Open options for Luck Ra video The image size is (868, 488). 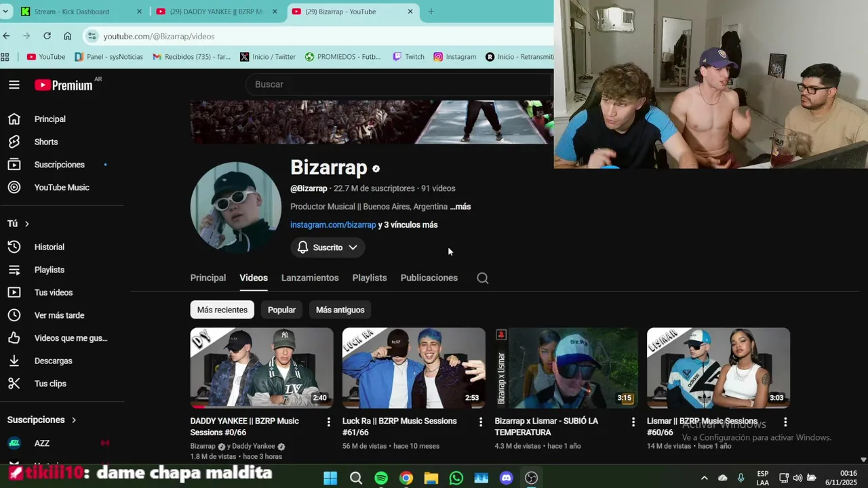[x=481, y=422]
